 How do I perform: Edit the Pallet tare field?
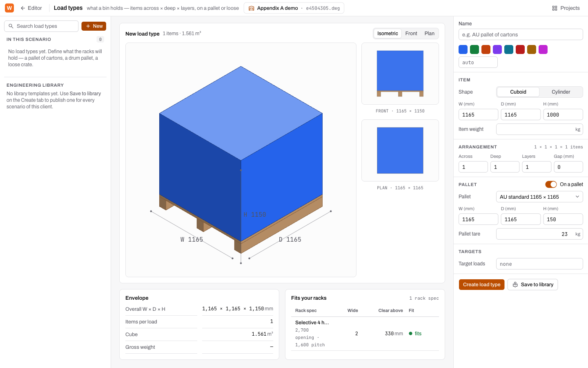(x=539, y=234)
